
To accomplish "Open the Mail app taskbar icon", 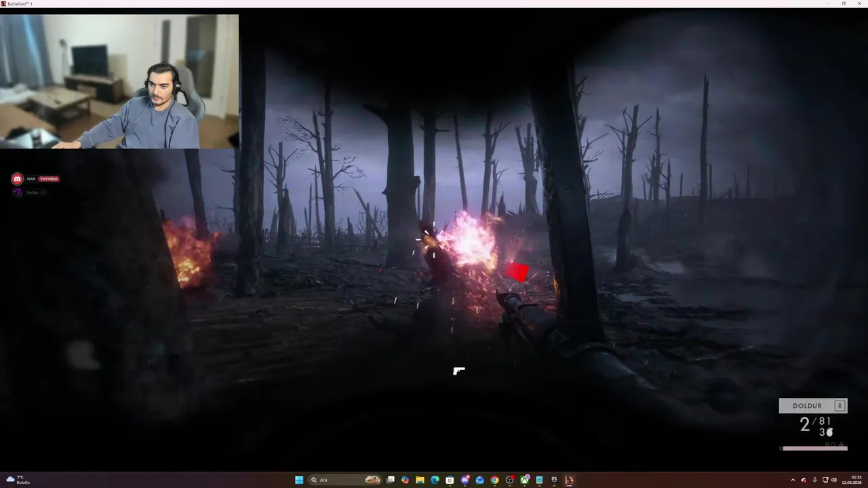I will [479, 480].
